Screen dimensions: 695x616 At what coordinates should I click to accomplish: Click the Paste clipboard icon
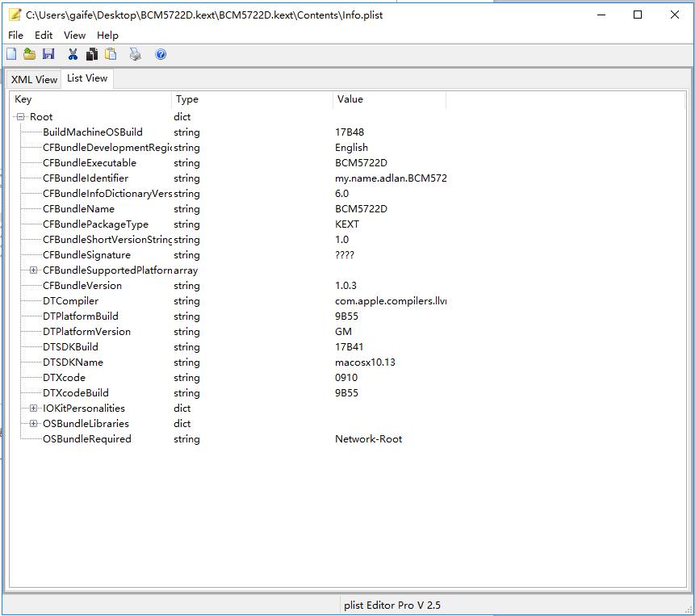(111, 54)
